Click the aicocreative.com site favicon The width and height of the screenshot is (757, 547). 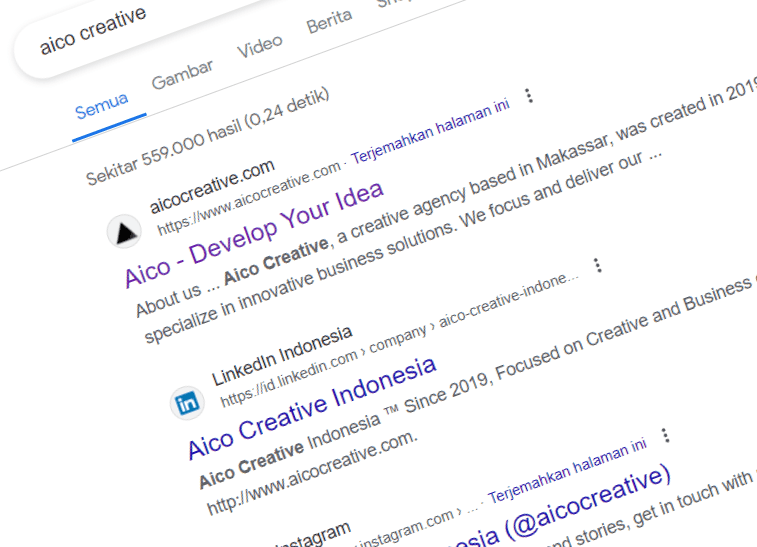point(125,231)
